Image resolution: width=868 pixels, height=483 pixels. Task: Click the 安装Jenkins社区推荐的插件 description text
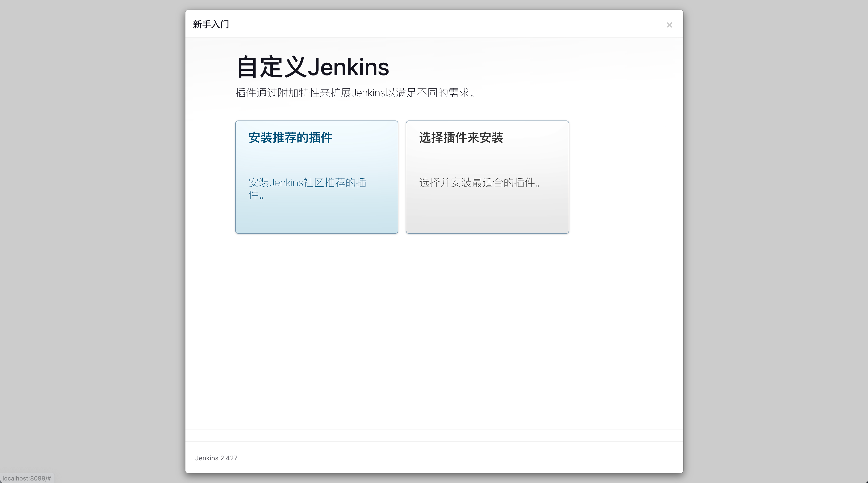(x=307, y=183)
